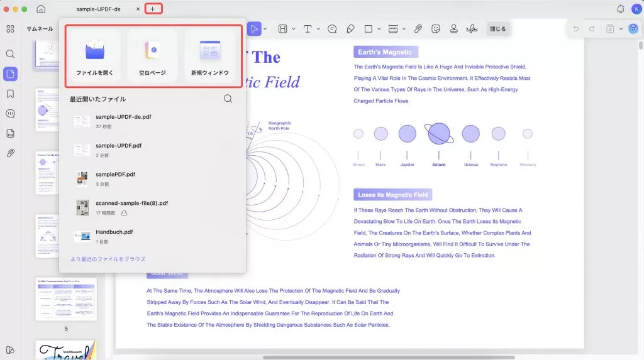Viewport: 644px width, 360px height.
Task: Expand the measure tool dropdown arrow
Action: click(404, 29)
